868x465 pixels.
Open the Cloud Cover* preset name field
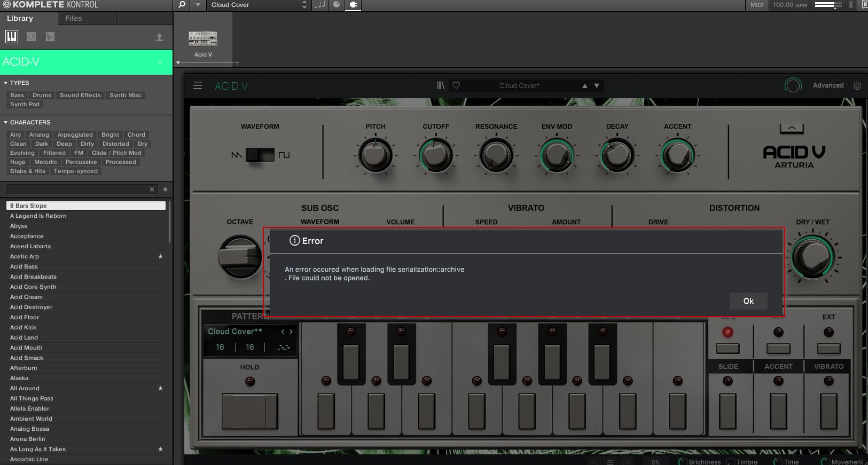coord(519,85)
